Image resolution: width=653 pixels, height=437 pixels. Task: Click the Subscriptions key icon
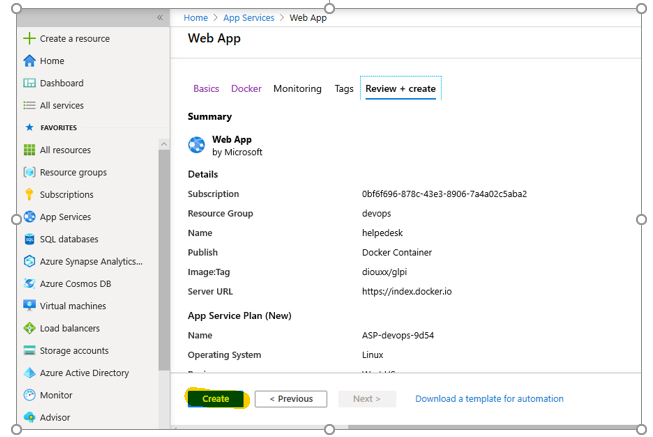point(29,195)
